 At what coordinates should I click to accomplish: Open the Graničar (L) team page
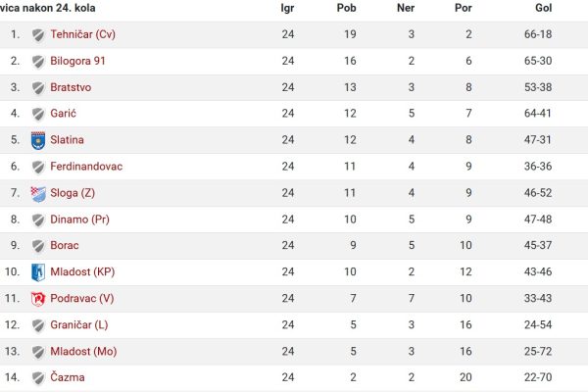pos(79,324)
